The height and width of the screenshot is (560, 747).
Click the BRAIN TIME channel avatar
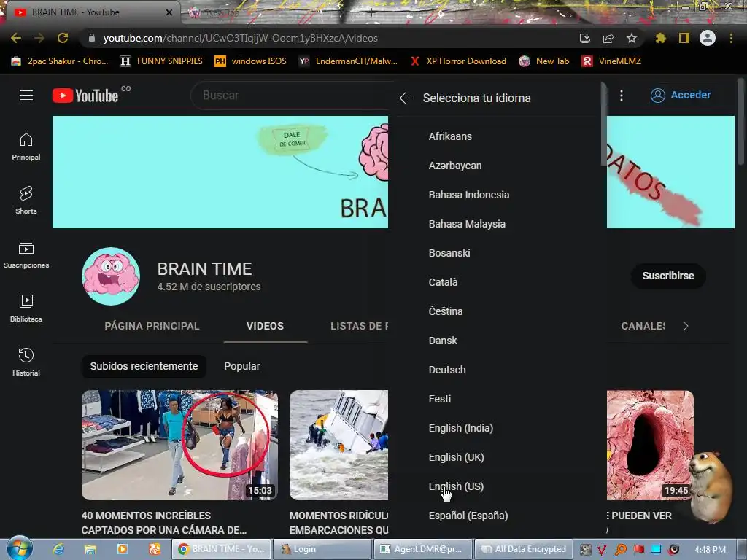[111, 276]
